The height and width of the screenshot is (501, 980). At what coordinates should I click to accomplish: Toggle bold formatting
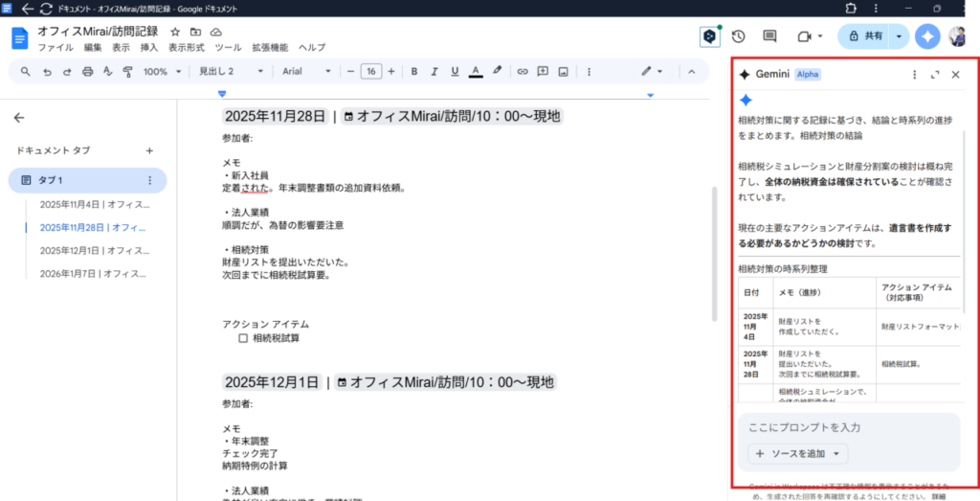(414, 72)
